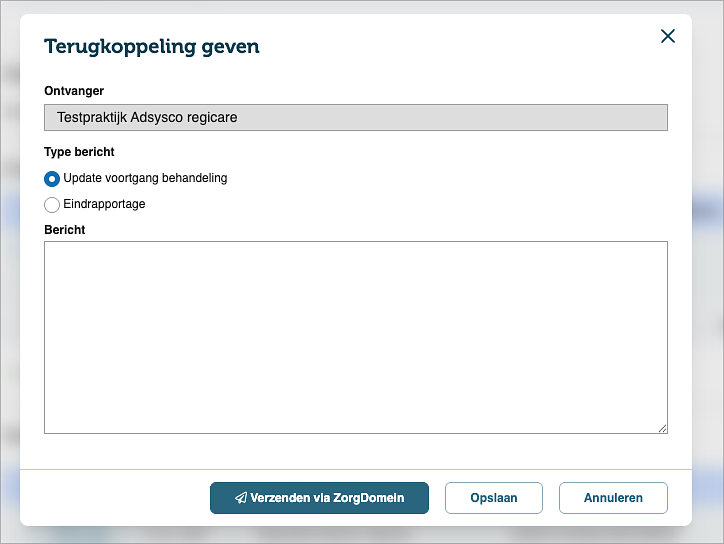Click the Update voortgang behandeling label text

pos(145,178)
